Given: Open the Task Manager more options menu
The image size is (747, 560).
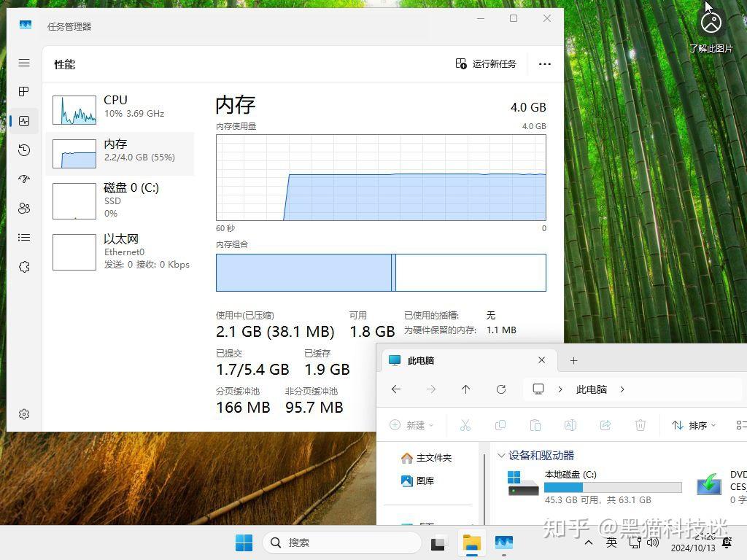Looking at the screenshot, I should tap(544, 64).
